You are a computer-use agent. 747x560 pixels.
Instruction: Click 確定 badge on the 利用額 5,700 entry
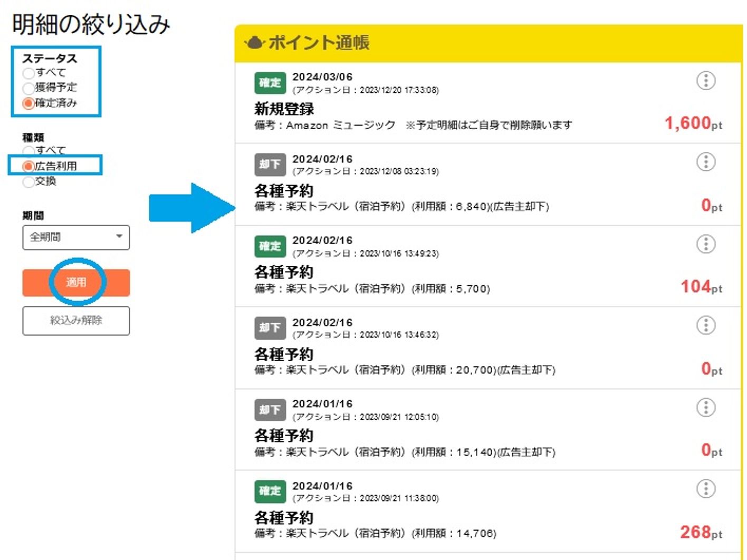point(270,246)
